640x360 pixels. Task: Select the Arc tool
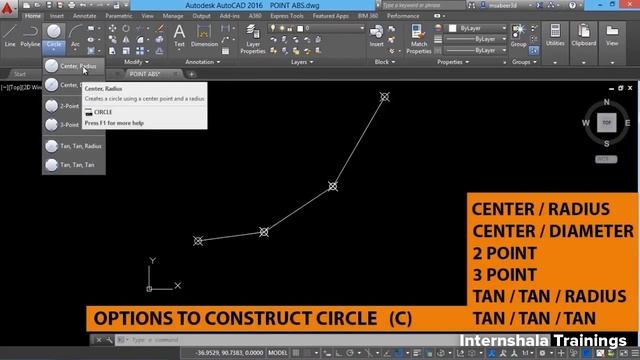(75, 36)
